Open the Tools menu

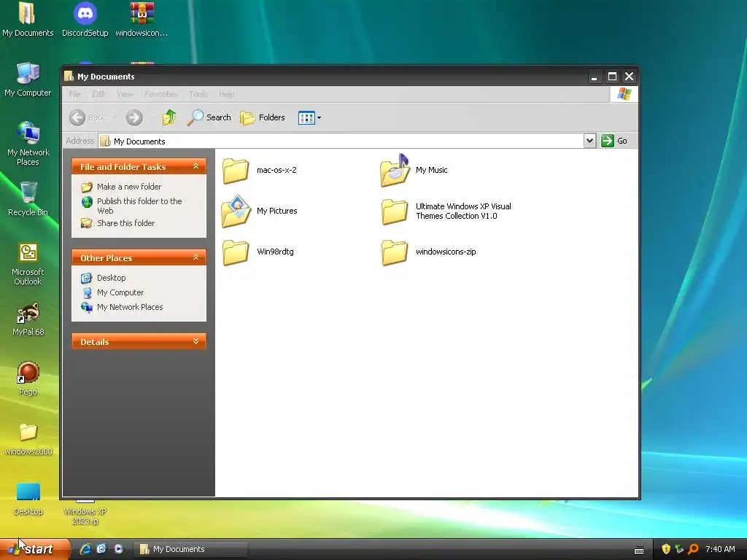click(x=198, y=94)
